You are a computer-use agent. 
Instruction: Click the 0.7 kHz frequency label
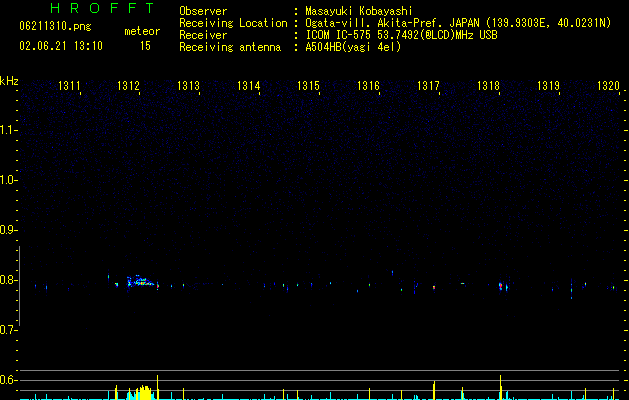[x=8, y=330]
